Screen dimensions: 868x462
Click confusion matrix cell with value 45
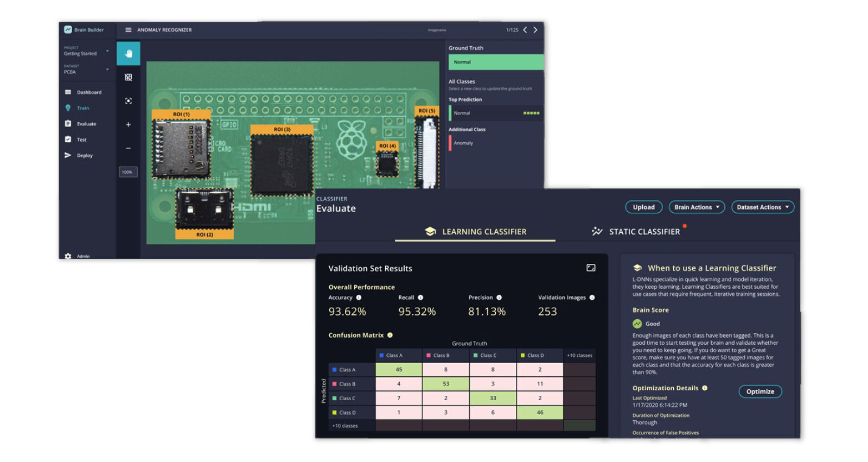coord(399,370)
